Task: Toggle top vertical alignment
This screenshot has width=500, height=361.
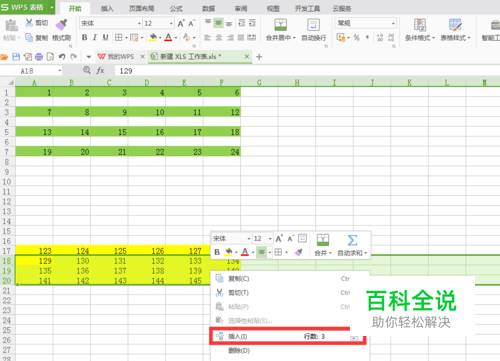Action: click(208, 22)
